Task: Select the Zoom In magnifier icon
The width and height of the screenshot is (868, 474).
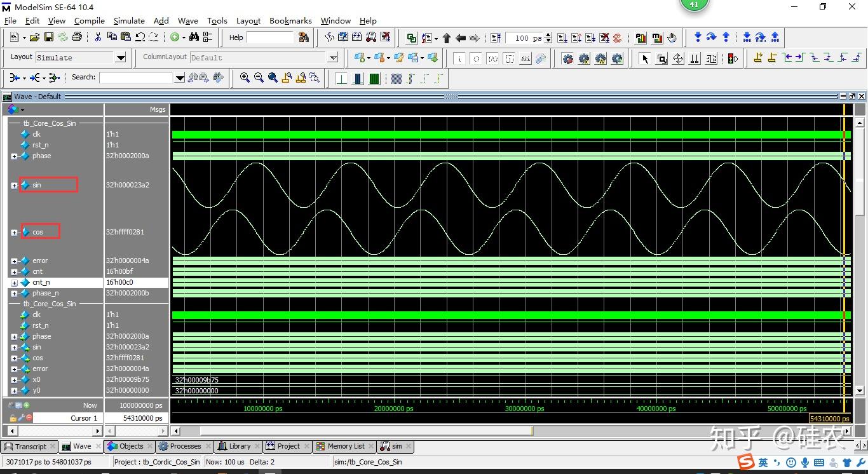Action: point(245,78)
